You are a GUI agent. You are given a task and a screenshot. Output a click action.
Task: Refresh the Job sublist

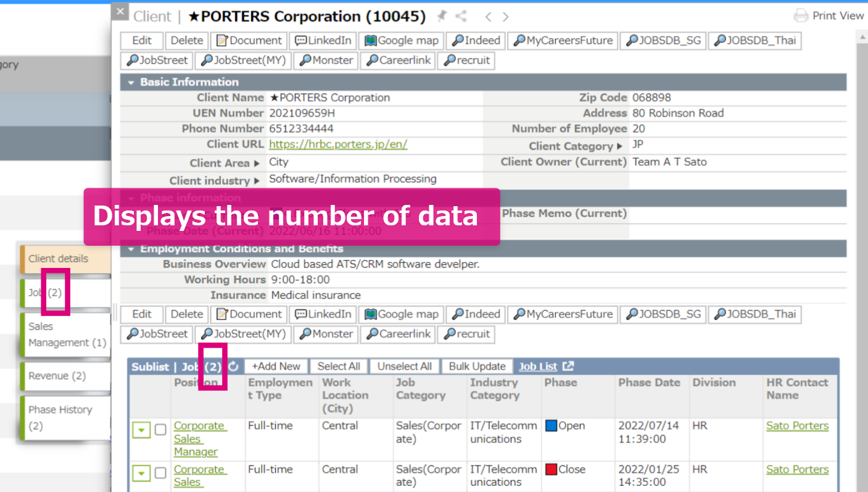pyautogui.click(x=233, y=366)
